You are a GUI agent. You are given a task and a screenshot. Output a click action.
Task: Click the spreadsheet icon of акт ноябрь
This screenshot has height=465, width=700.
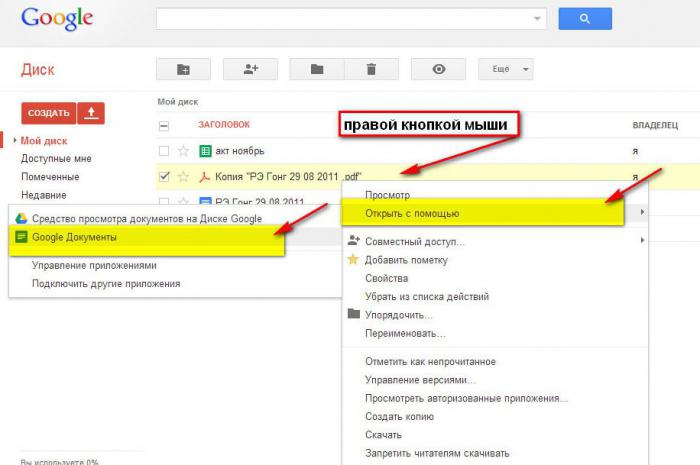(205, 151)
